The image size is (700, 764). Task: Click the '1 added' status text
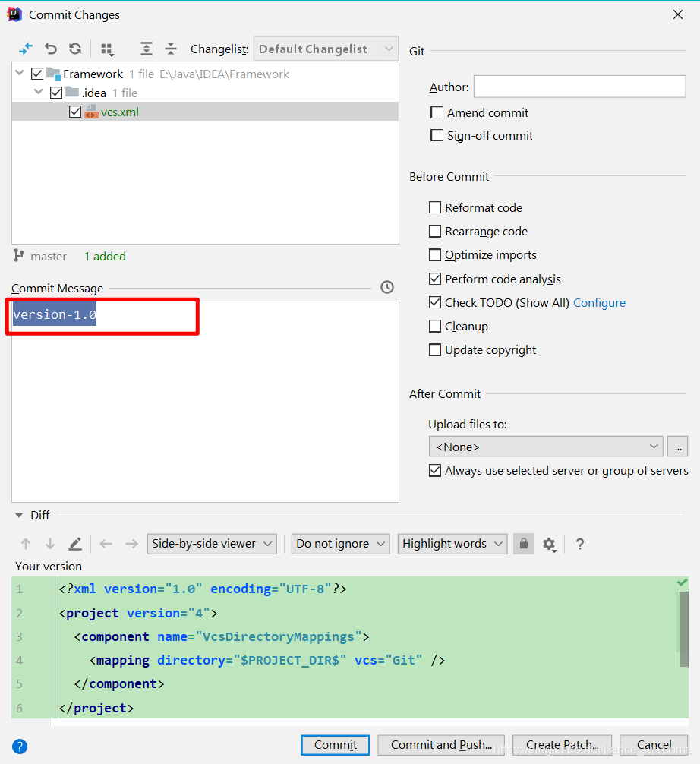click(105, 256)
